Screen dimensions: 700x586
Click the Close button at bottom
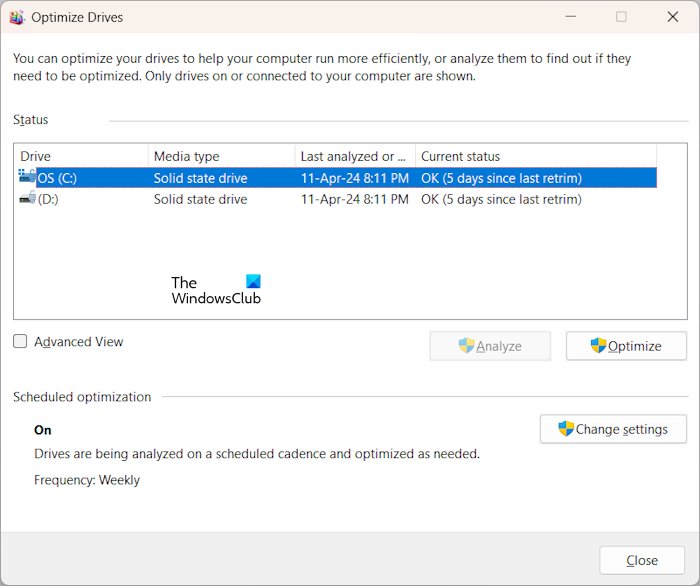[x=642, y=560]
